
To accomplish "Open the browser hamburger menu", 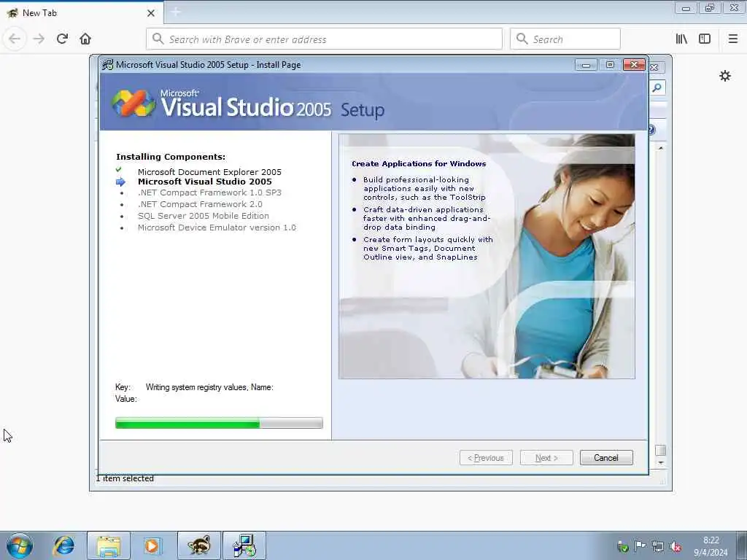I will (x=732, y=39).
